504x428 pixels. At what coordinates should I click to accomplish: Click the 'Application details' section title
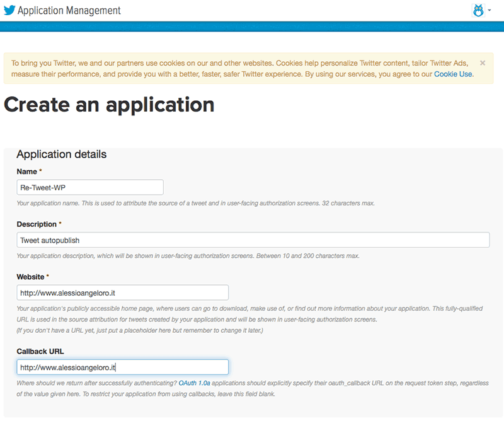[61, 154]
